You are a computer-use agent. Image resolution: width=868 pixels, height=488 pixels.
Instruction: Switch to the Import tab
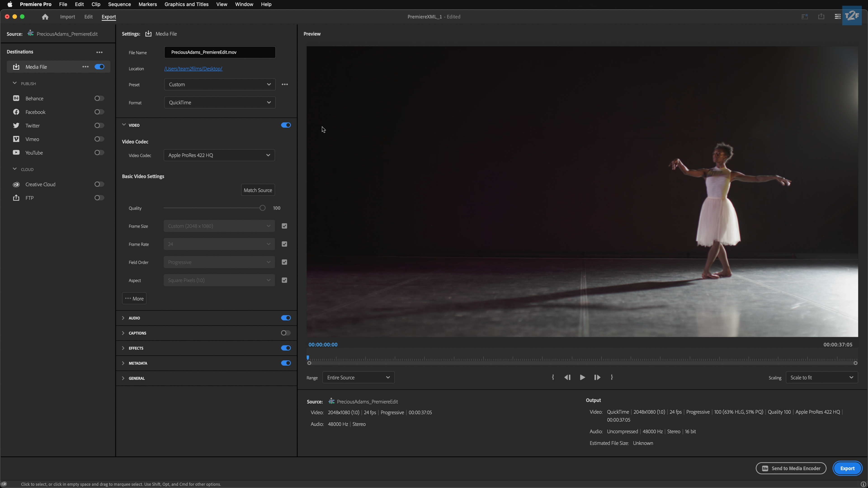click(67, 17)
